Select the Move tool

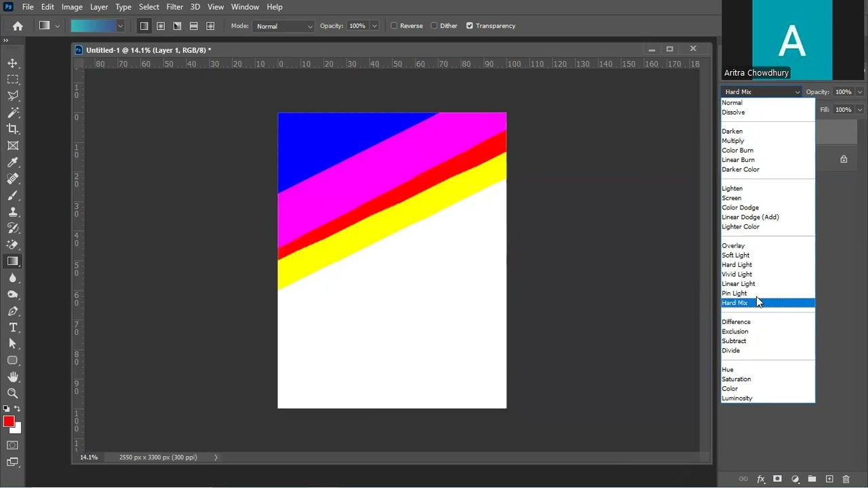coord(13,63)
